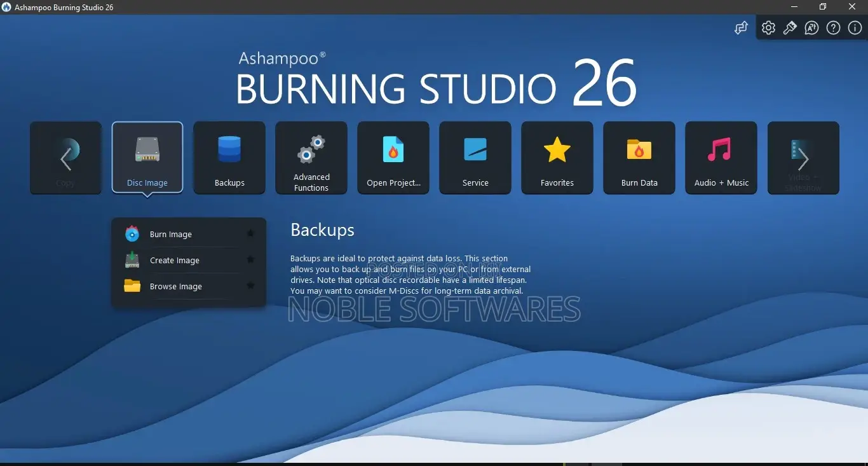Click the Ashampoo app icon in the title bar
This screenshot has height=466, width=868.
point(8,7)
